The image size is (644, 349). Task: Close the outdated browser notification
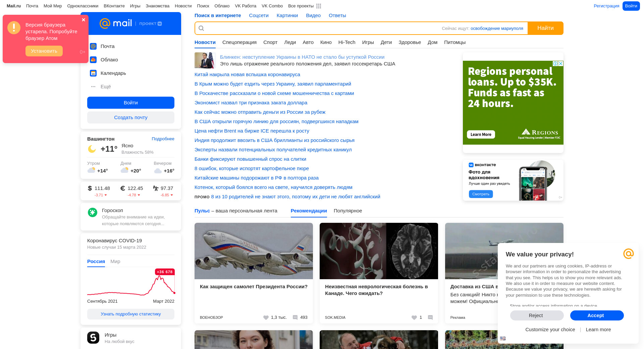(84, 20)
